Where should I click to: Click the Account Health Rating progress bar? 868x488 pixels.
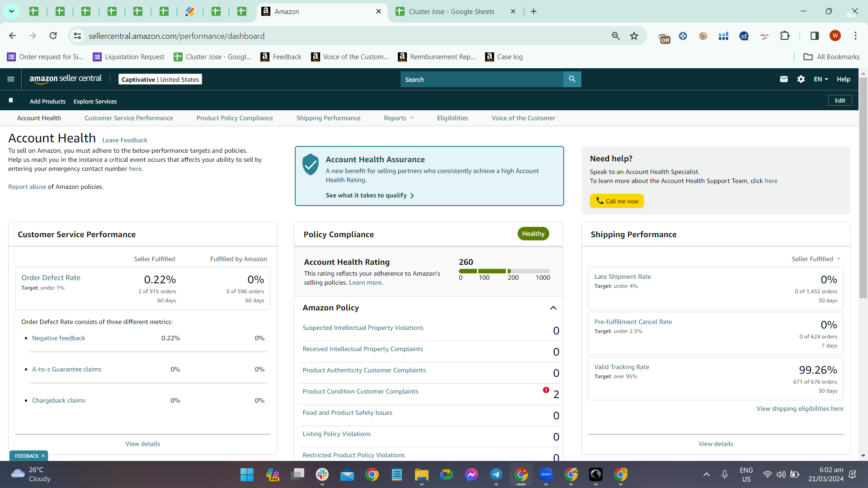(505, 271)
